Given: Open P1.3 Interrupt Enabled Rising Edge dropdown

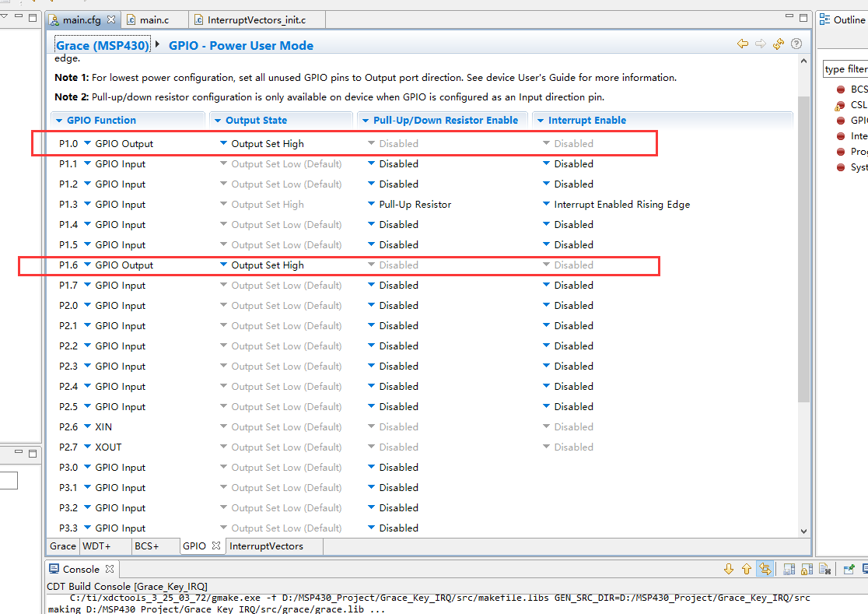Looking at the screenshot, I should point(546,204).
